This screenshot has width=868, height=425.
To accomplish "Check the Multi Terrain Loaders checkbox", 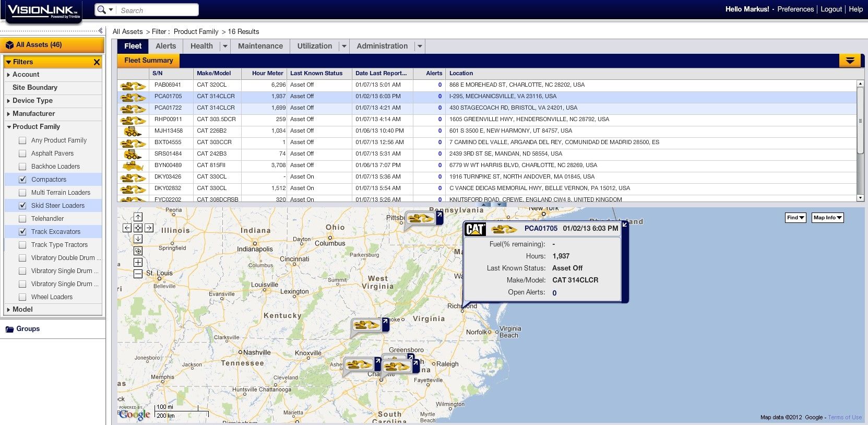I will point(22,193).
